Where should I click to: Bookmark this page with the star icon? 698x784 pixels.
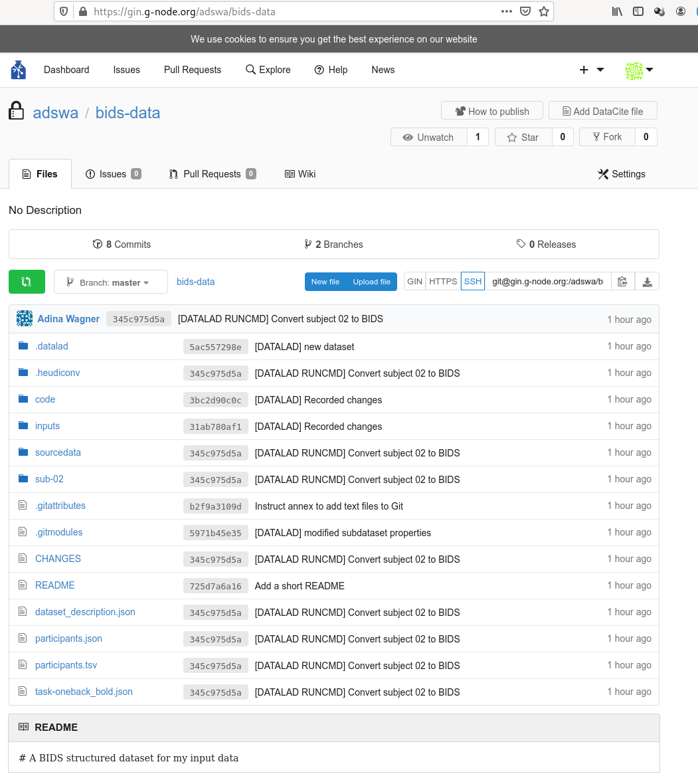pyautogui.click(x=544, y=11)
